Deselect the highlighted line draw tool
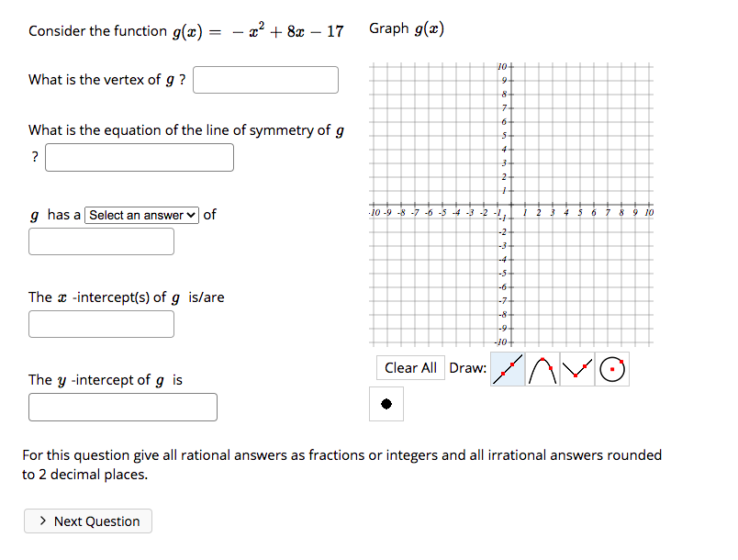738x560 pixels. (507, 368)
